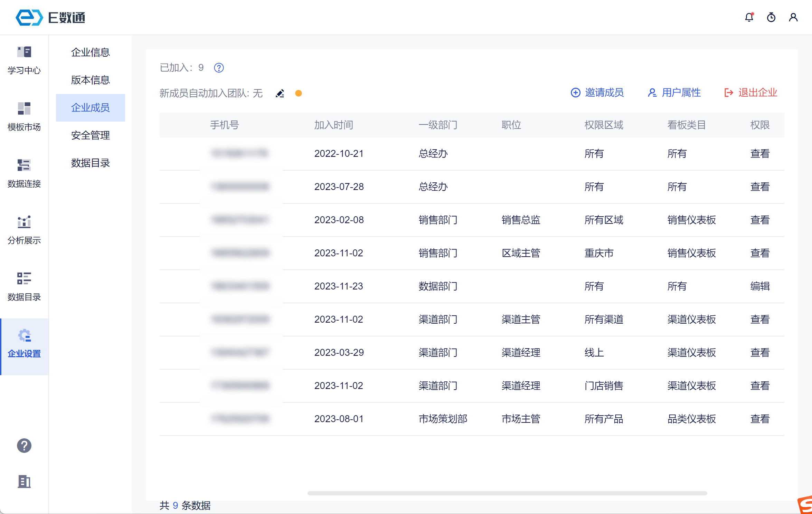This screenshot has height=514, width=812.
Task: Open the notification bell icon
Action: click(x=749, y=17)
